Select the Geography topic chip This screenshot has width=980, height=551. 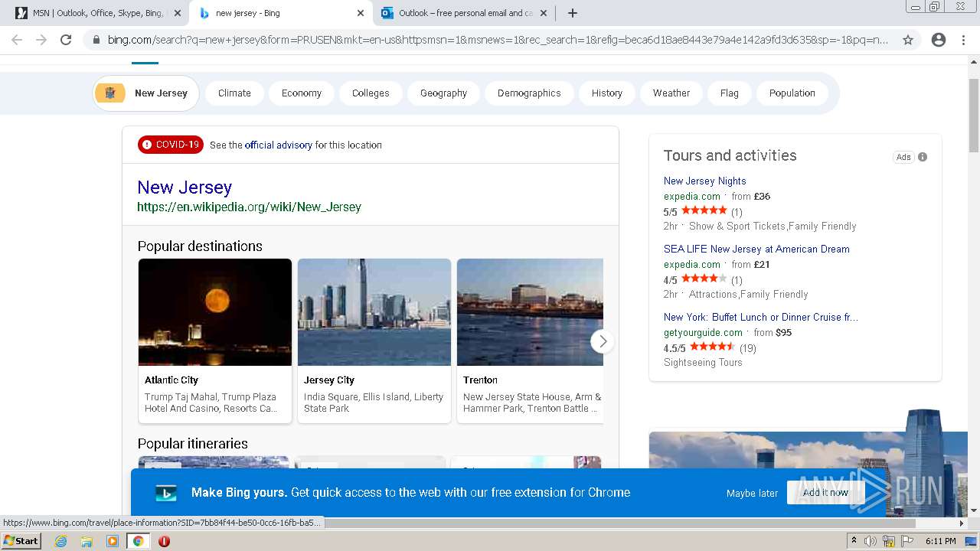[x=443, y=93]
